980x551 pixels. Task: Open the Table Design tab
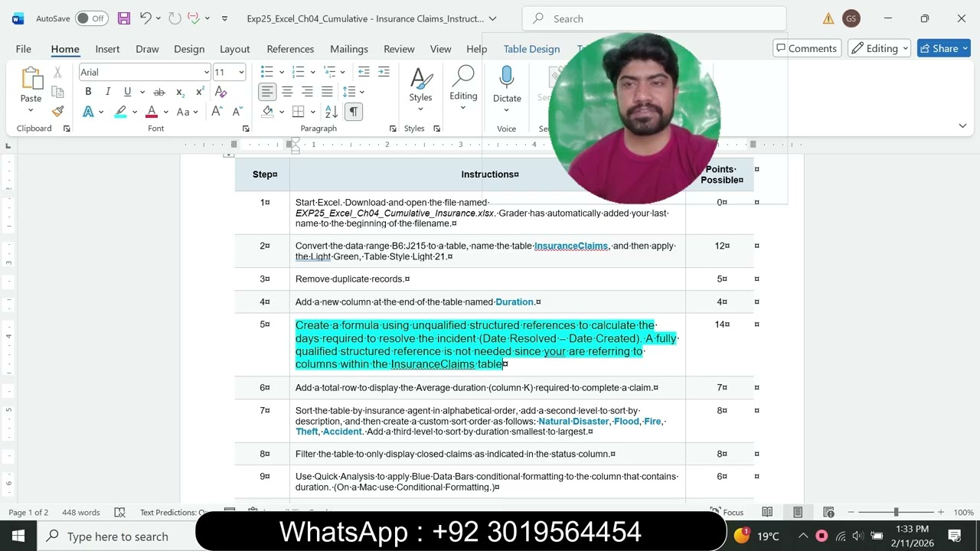(x=531, y=48)
